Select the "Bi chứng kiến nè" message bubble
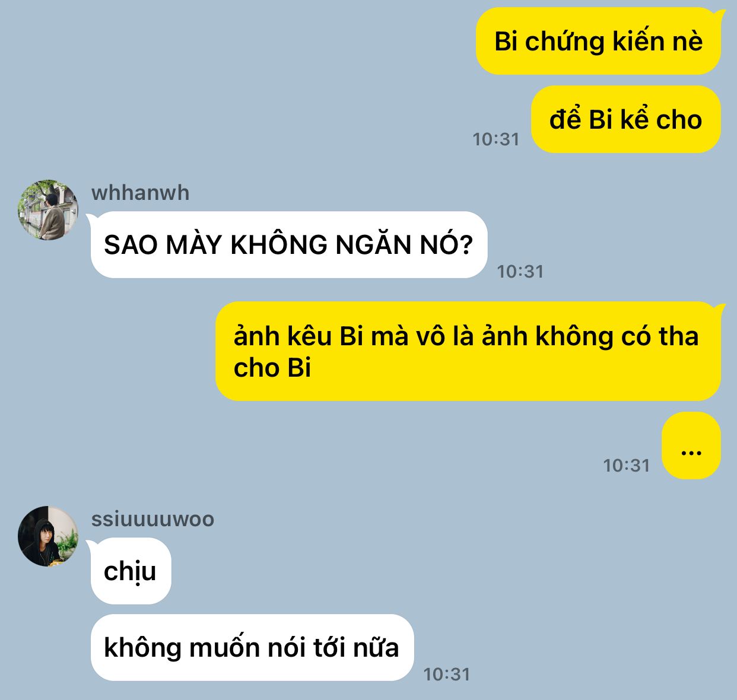 point(598,41)
